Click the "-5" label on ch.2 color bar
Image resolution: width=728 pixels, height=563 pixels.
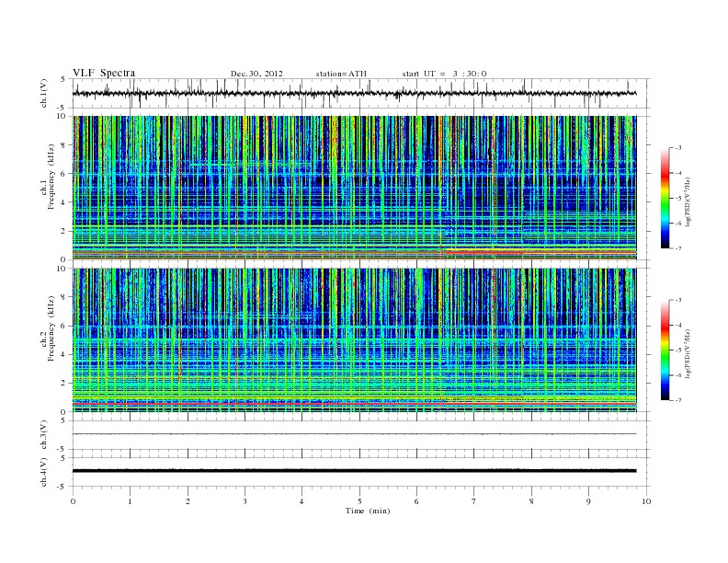coord(678,350)
